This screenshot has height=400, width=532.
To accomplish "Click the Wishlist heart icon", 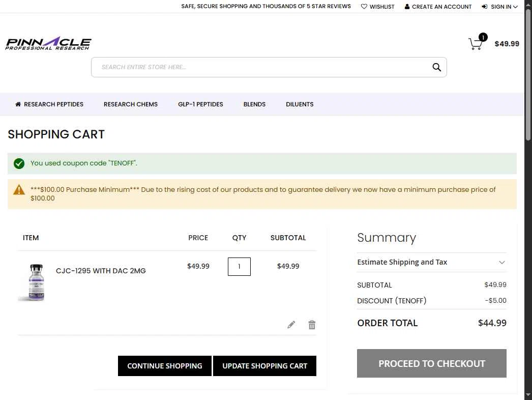I will (x=364, y=7).
